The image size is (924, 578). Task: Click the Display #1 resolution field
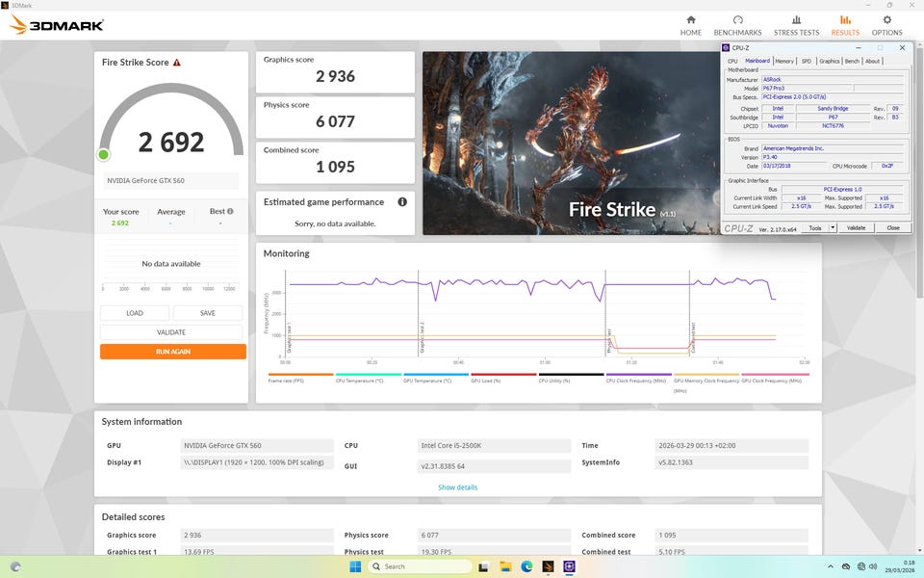(x=256, y=462)
